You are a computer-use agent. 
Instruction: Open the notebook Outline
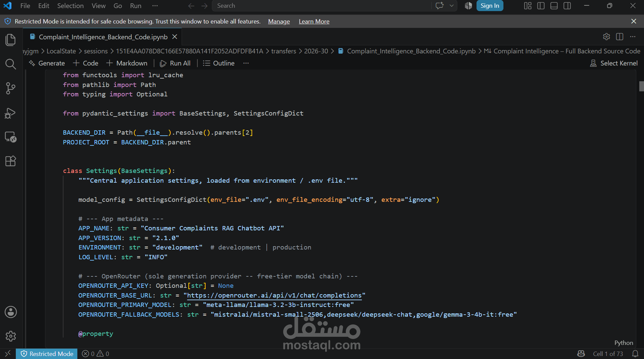pos(219,63)
